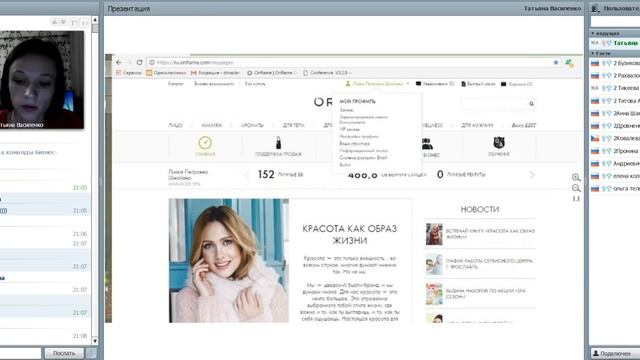Open news about график работы сервисного центра
This screenshot has height=360, width=640.
(489, 263)
